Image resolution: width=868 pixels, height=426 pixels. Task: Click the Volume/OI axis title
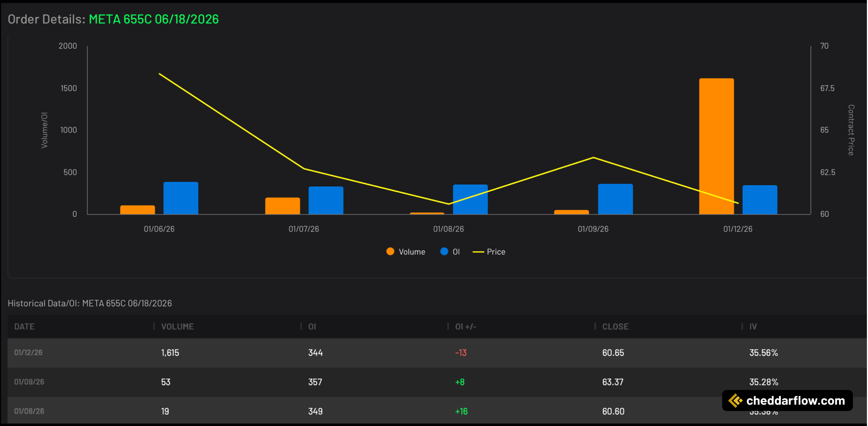(x=44, y=130)
